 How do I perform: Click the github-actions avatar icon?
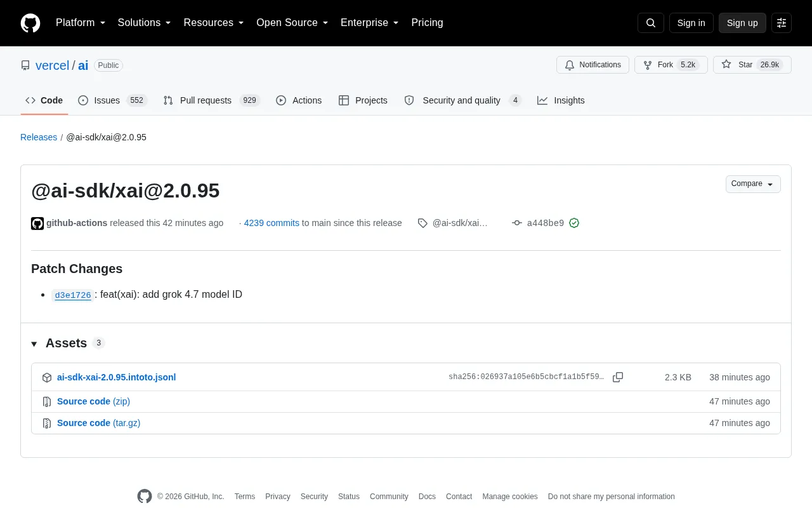coord(37,224)
